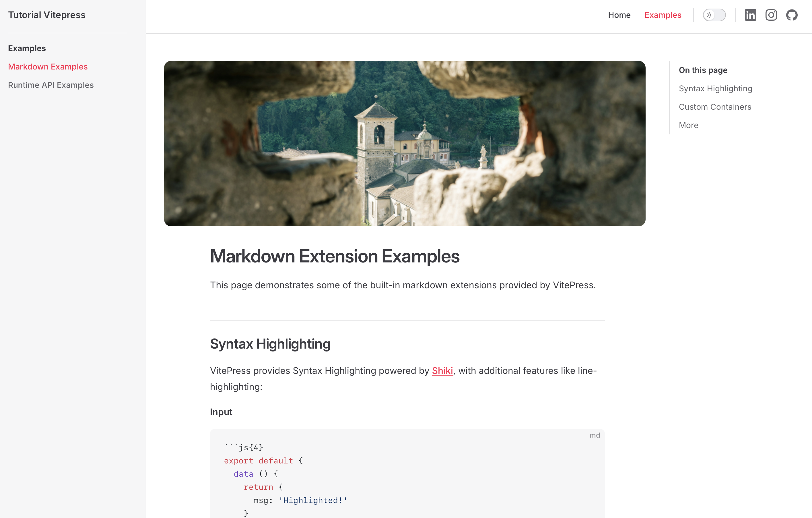This screenshot has width=812, height=518.
Task: Click the 'data () {' code line
Action: [256, 474]
